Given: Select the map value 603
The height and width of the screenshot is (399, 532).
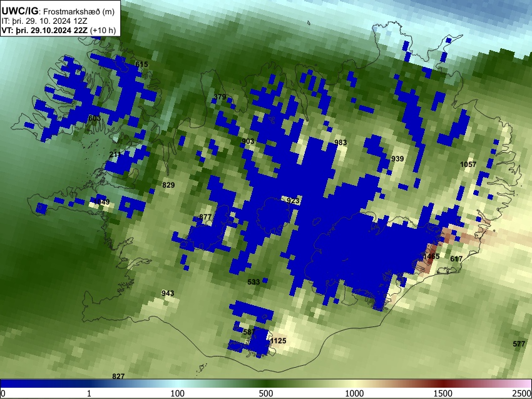Looking at the screenshot, I should [x=95, y=118].
